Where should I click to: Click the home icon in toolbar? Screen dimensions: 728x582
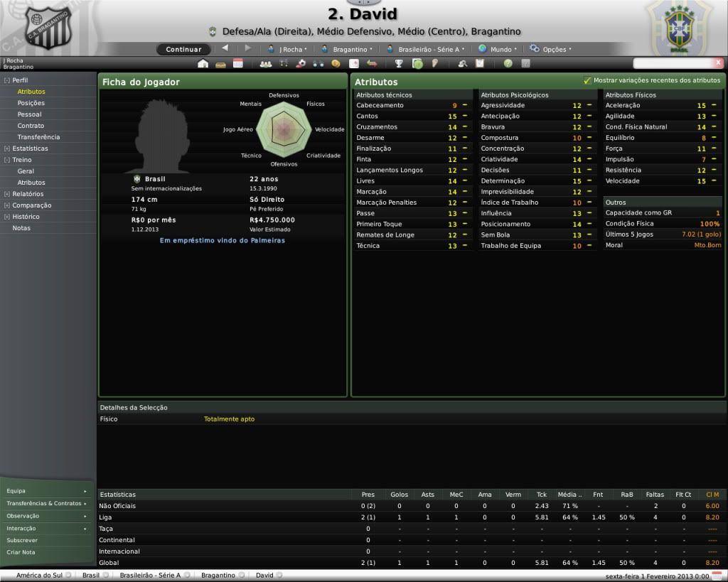click(203, 63)
